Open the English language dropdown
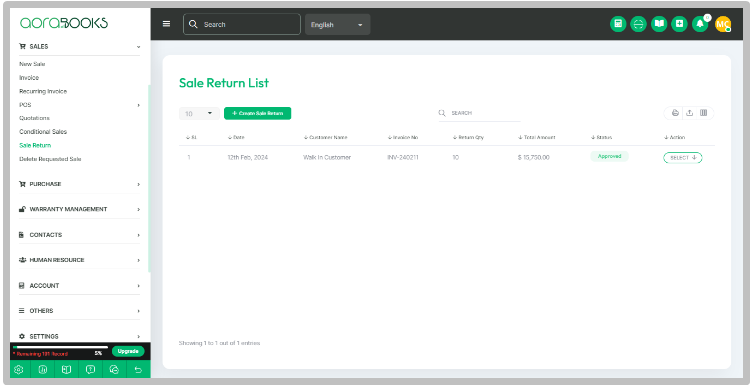The width and height of the screenshot is (750, 385). click(x=337, y=24)
